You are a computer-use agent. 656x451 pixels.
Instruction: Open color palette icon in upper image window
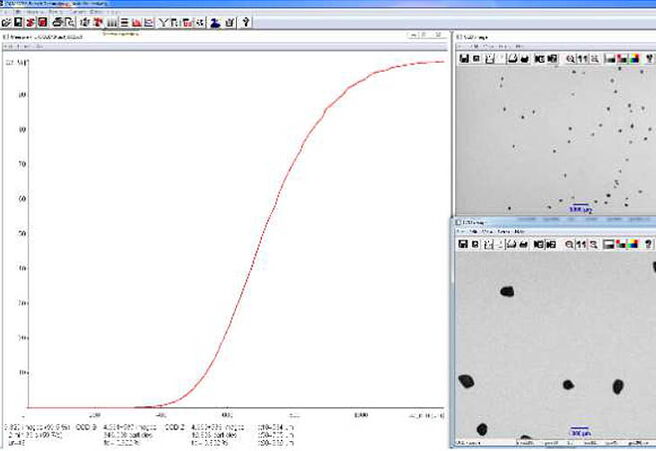tap(635, 59)
